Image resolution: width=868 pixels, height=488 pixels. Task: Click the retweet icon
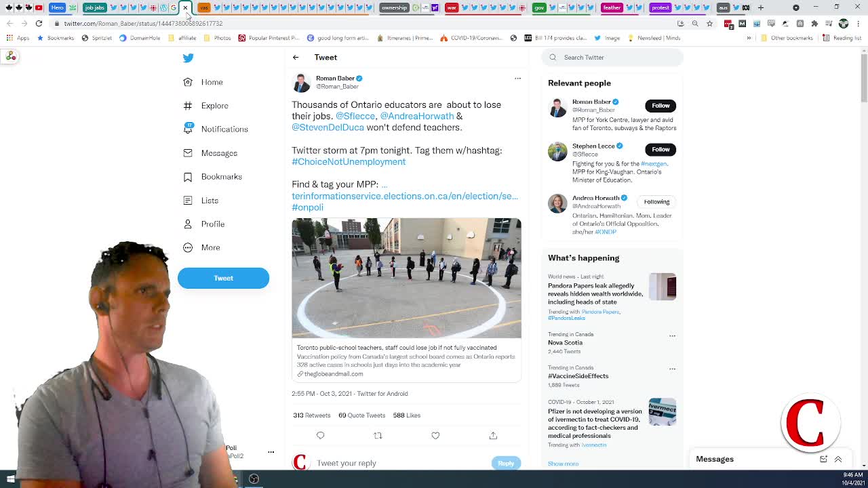pyautogui.click(x=378, y=436)
